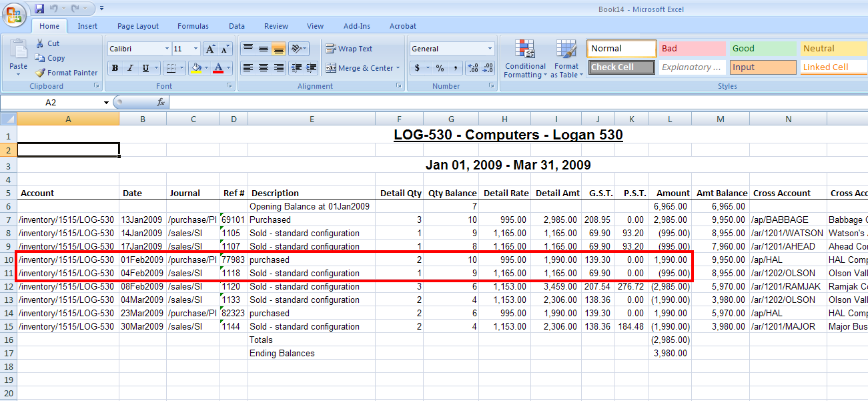Screen dimensions: 868x401
Task: Save the workbook from Quick Access Toolbar
Action: [x=39, y=9]
